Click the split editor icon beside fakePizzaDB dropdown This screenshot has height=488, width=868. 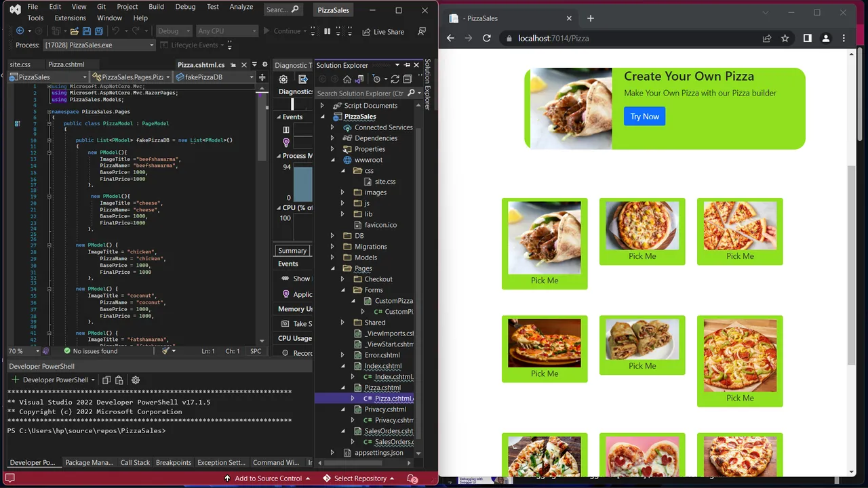(x=262, y=77)
